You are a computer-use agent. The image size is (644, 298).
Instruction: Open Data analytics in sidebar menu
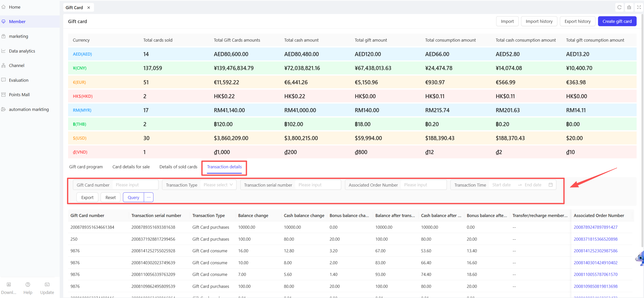[x=22, y=51]
